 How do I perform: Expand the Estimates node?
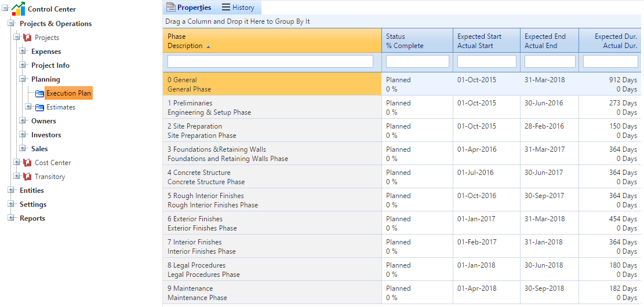[28, 107]
